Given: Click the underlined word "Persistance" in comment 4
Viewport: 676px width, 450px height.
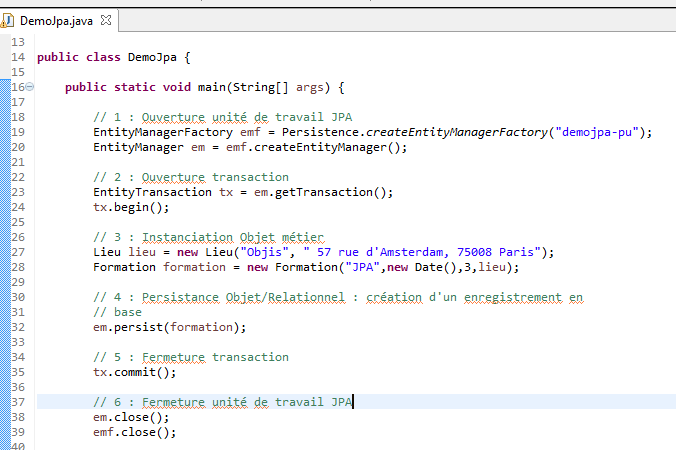Looking at the screenshot, I should [x=182, y=297].
